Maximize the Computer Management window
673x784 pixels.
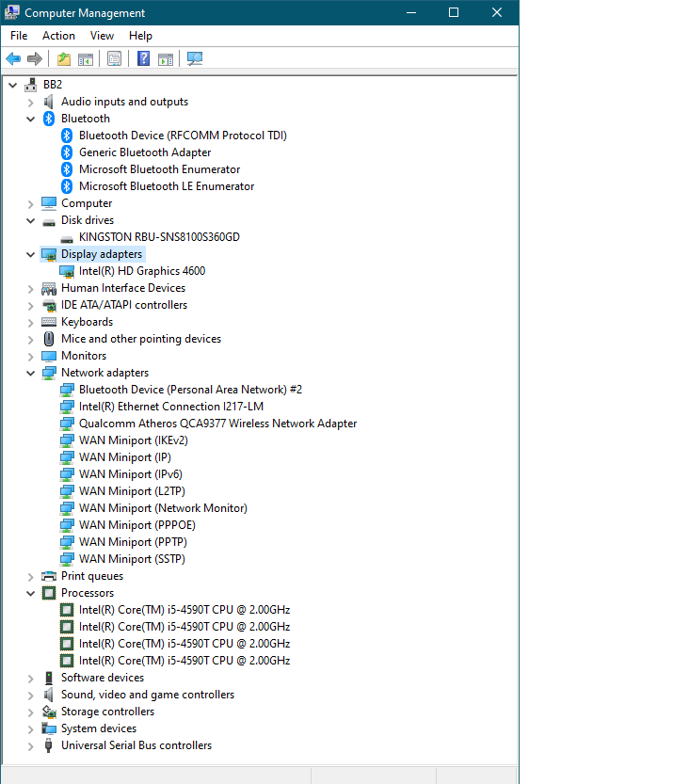[454, 12]
